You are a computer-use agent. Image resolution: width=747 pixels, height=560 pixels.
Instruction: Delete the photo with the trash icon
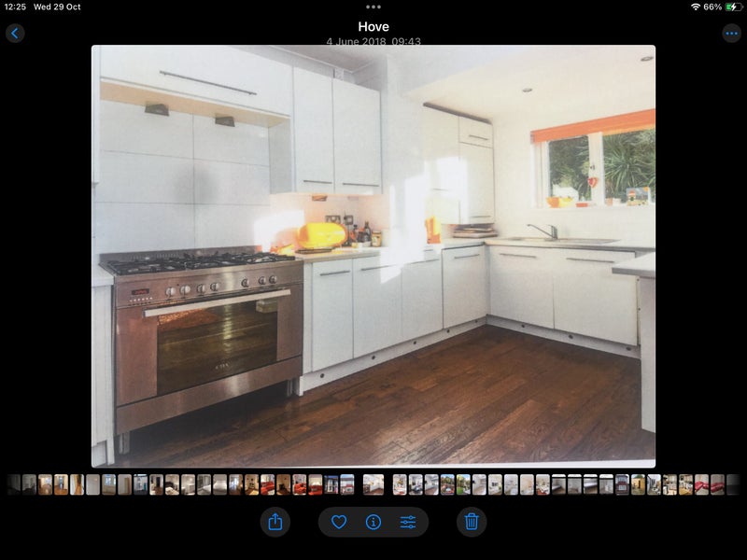pyautogui.click(x=472, y=522)
